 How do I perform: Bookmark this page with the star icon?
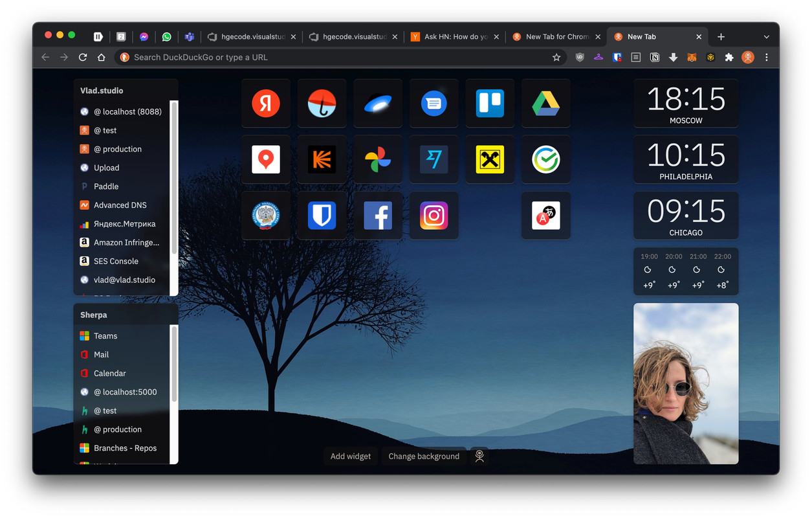coord(556,57)
